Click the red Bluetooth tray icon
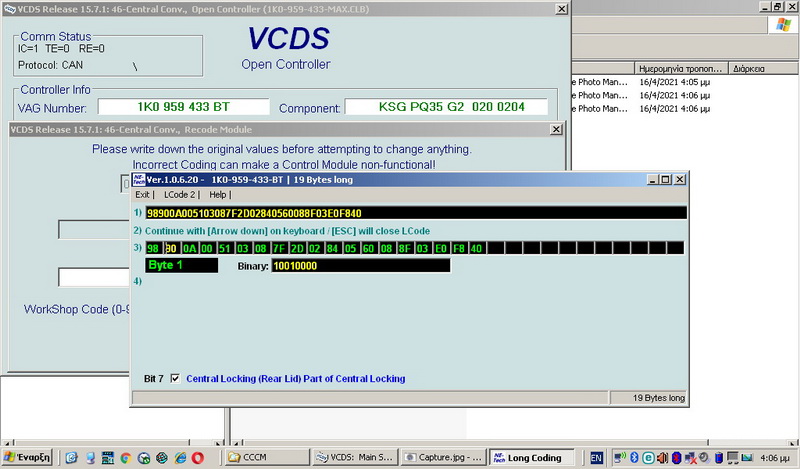Viewport: 800px width, 469px height. 677,458
